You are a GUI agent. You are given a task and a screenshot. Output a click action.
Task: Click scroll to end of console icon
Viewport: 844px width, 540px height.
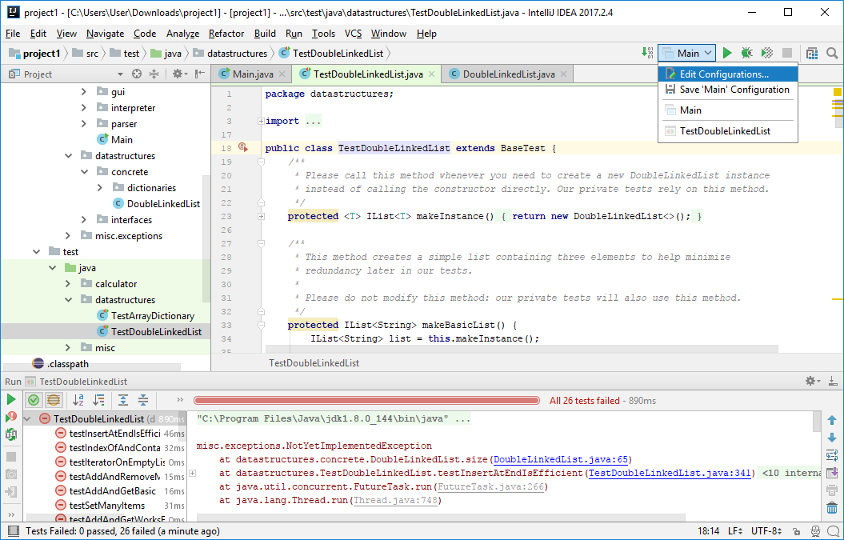(832, 473)
